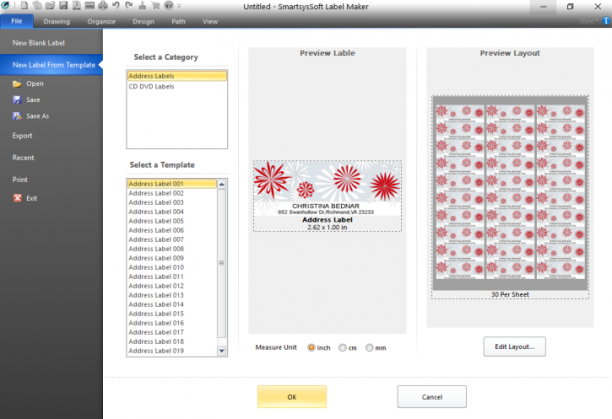Click the Christina Bednar label preview thumbnail

click(x=327, y=196)
